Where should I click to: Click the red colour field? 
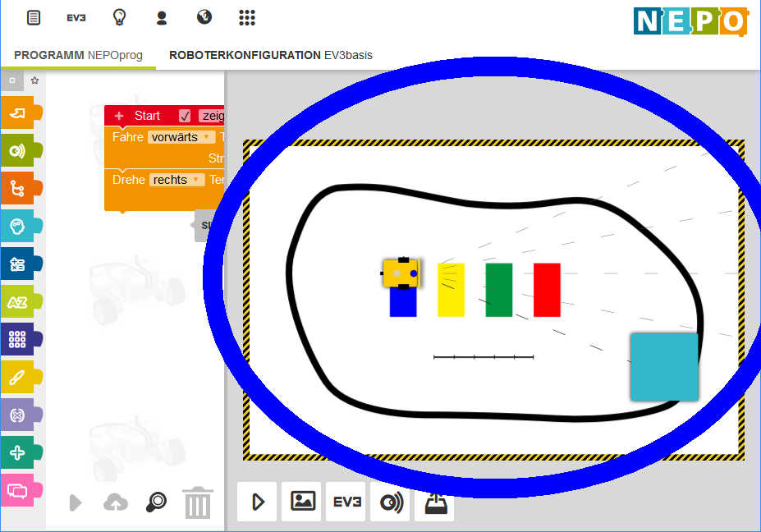pos(547,290)
